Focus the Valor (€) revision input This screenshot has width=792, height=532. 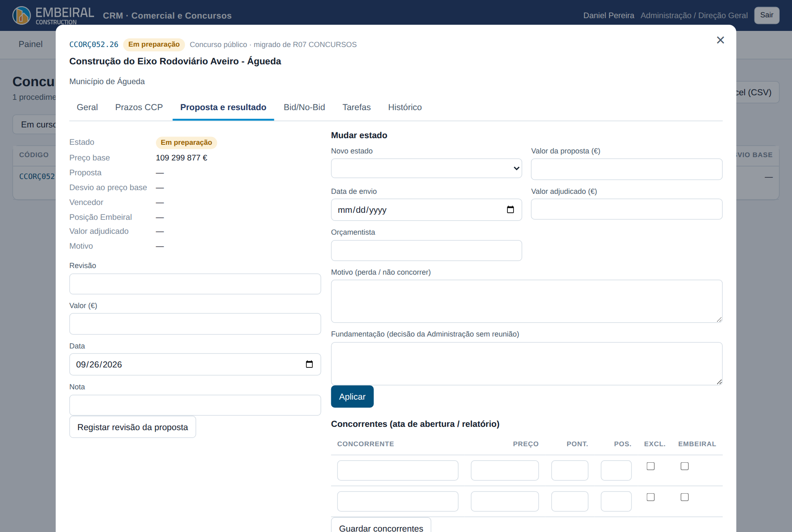coord(195,324)
